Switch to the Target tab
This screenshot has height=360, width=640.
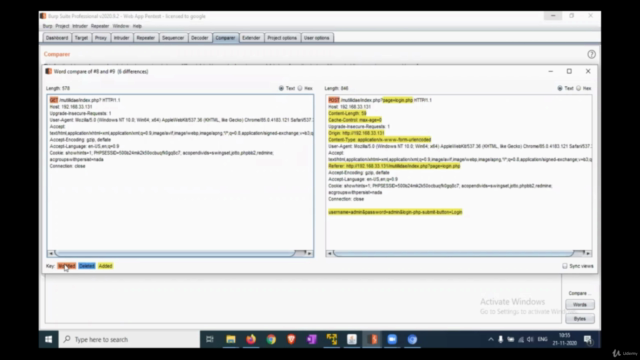click(x=81, y=38)
